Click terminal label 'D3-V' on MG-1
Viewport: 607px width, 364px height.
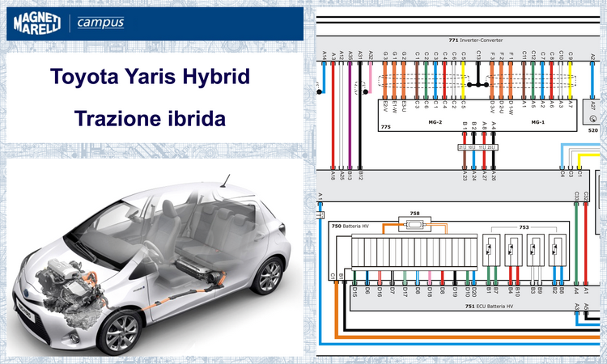[492, 107]
